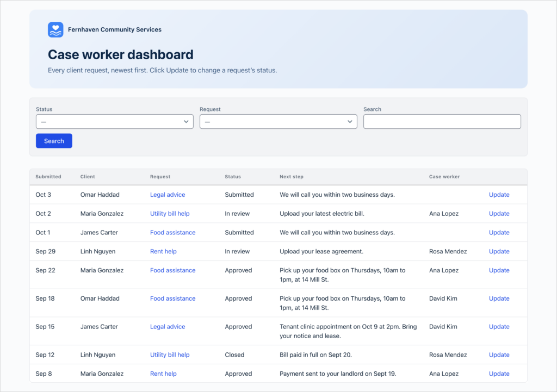Click In review status in Sep 29 row
This screenshot has height=392, width=557.
click(237, 251)
